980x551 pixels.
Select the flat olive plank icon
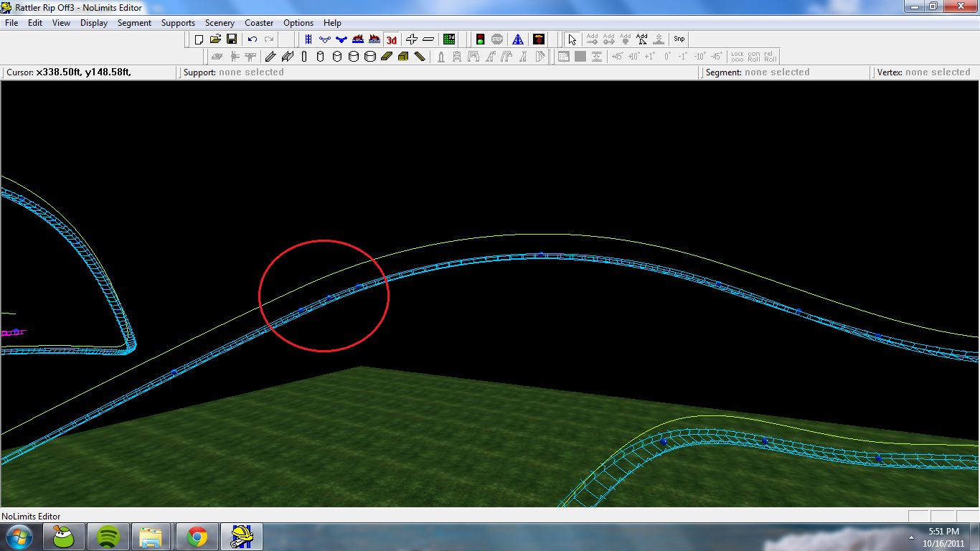387,56
